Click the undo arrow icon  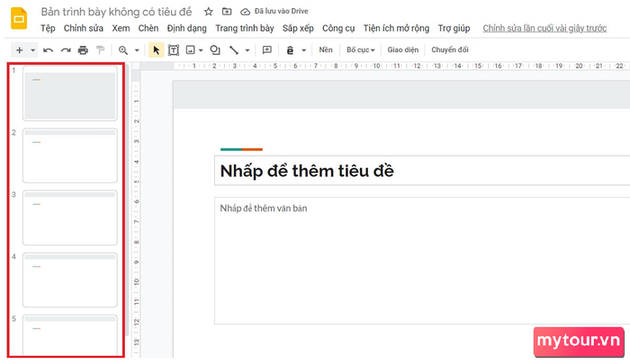point(49,50)
